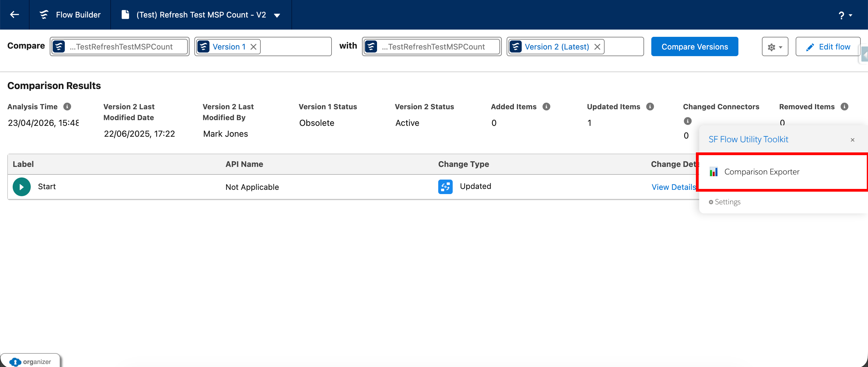
Task: Click the info icon next to Added Items
Action: [x=546, y=106]
